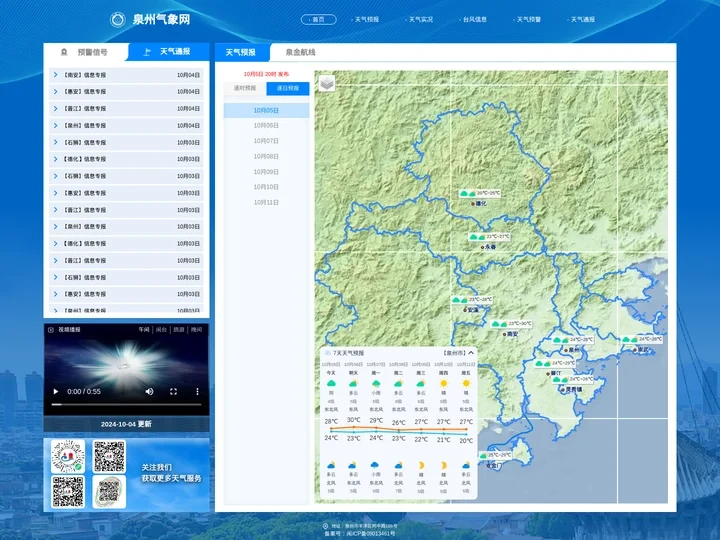Screen dimensions: 720x540
Task: Switch to the 预警信号 tab
Action: [x=86, y=52]
